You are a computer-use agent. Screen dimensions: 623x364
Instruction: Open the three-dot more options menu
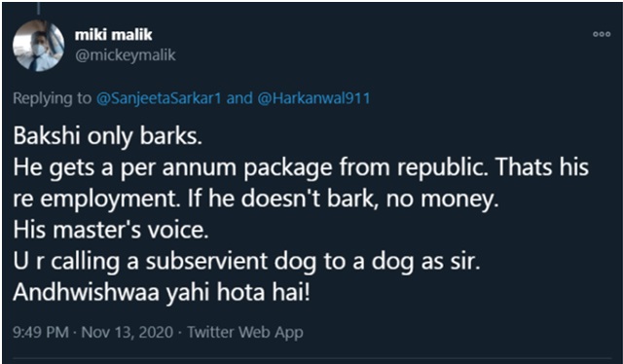point(602,34)
